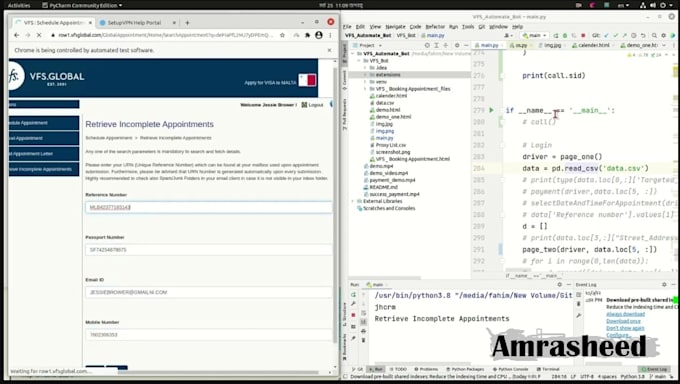Open PyCharm Navigate menu

pyautogui.click(x=395, y=27)
